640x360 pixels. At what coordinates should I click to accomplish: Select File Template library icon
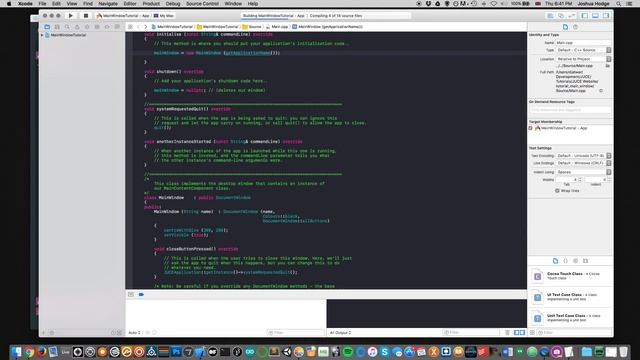[x=555, y=261]
